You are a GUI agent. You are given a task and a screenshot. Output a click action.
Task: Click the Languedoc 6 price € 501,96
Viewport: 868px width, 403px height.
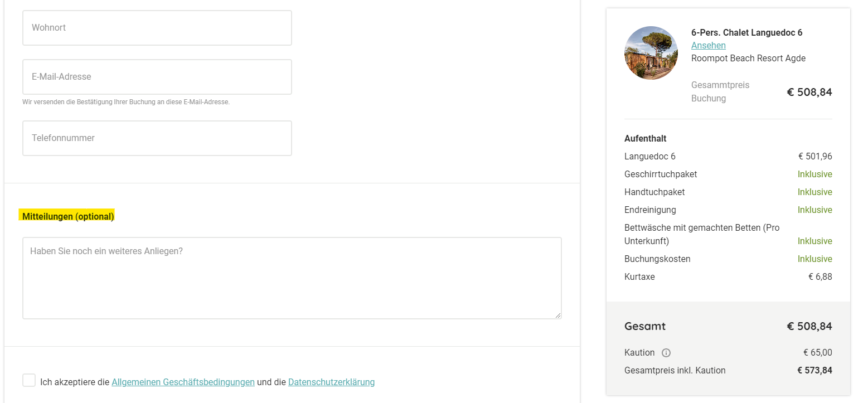(815, 157)
